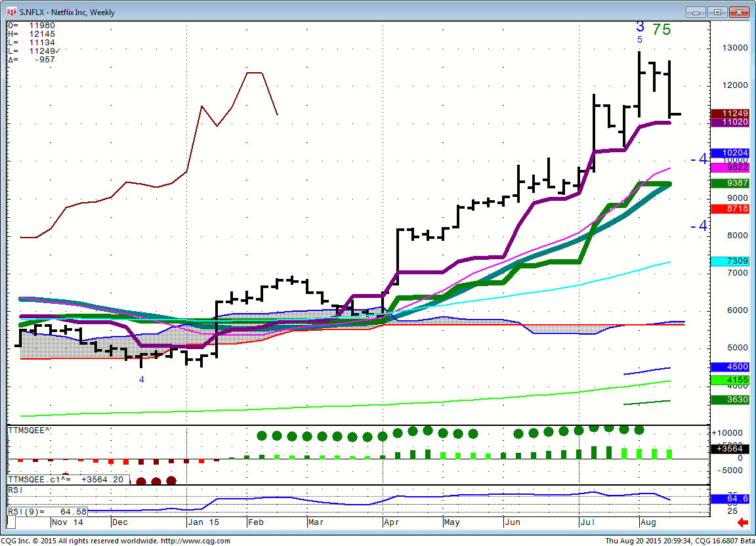Maximize the Netflix weekly chart window
This screenshot has height=546, width=756.
717,12
